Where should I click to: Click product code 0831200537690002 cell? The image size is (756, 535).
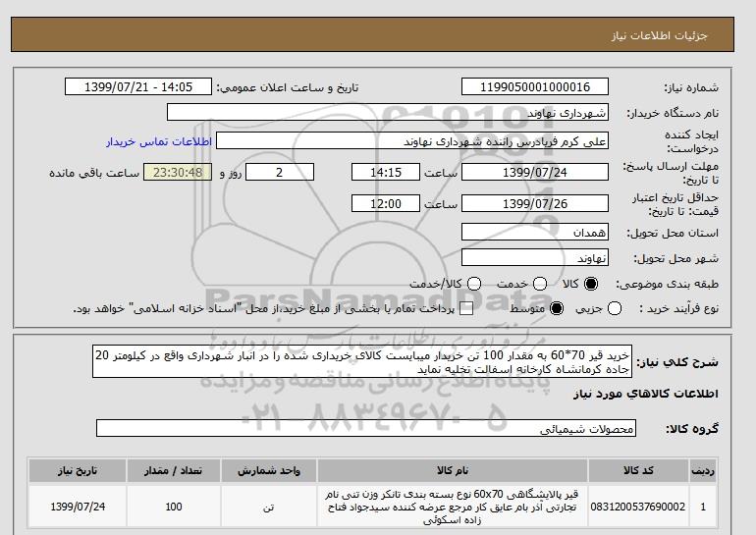coord(638,507)
